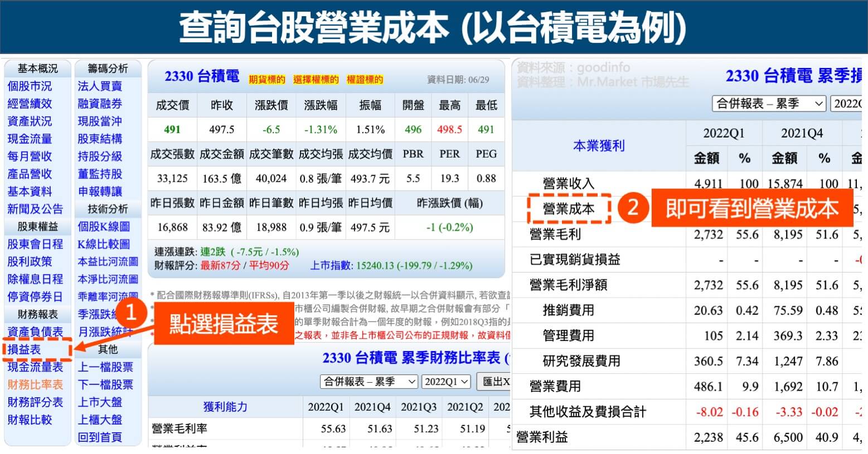Screen dimensions: 868x454
Task: Click the 獲利能力 header
Action: click(225, 407)
